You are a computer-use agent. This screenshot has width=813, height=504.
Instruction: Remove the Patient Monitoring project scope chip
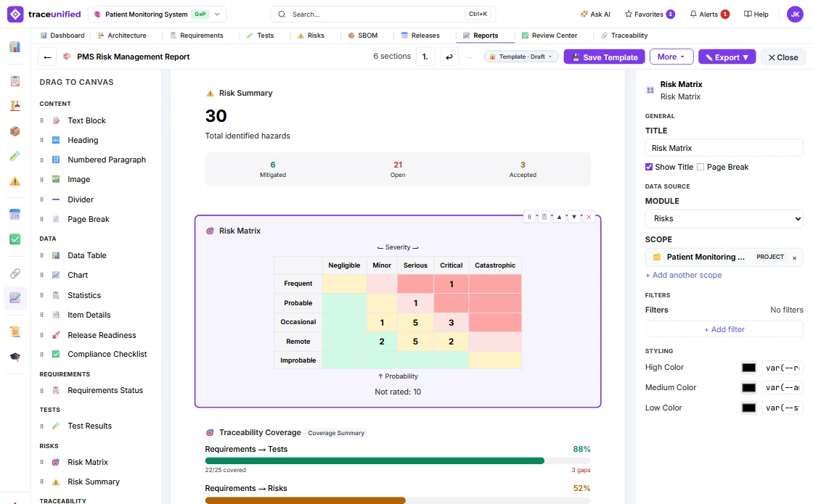click(x=794, y=257)
